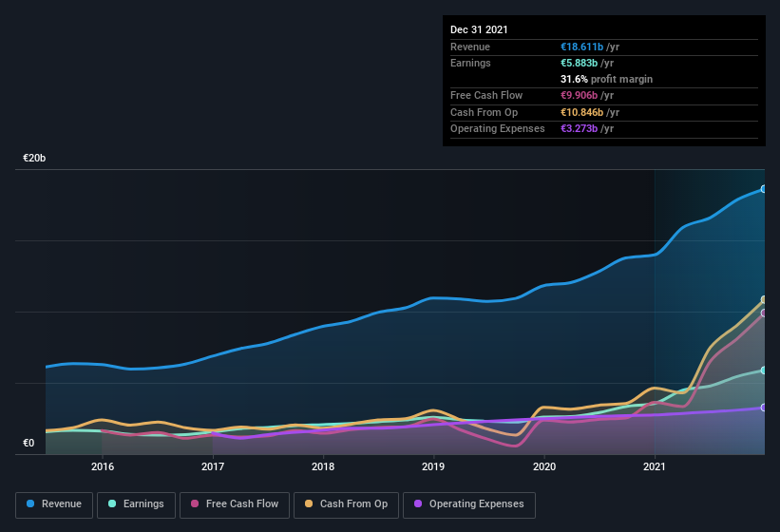Click the 2018 x-axis label
The image size is (780, 532).
click(323, 466)
